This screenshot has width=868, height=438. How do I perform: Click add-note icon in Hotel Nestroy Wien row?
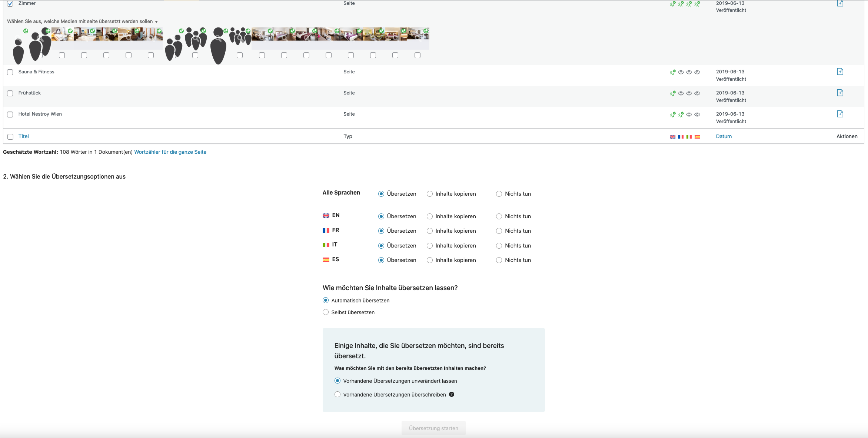coord(840,114)
